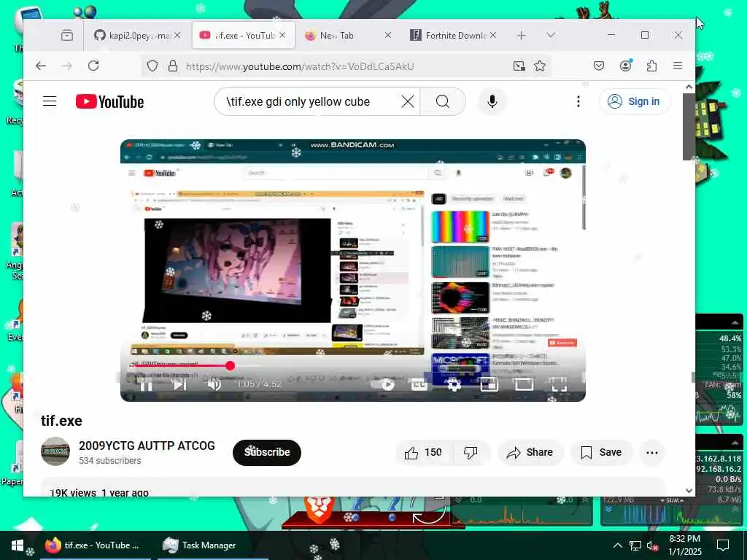Save page to Pocket
This screenshot has width=747, height=560.
[599, 66]
